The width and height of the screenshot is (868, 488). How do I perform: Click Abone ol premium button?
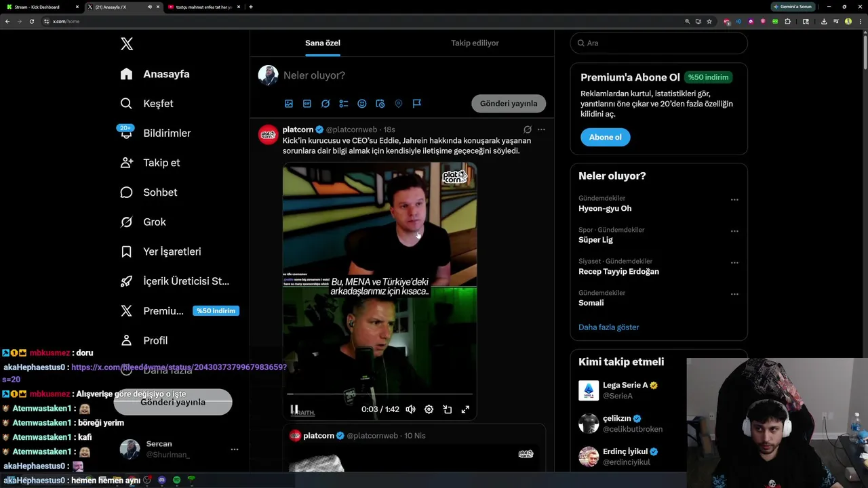pos(606,137)
